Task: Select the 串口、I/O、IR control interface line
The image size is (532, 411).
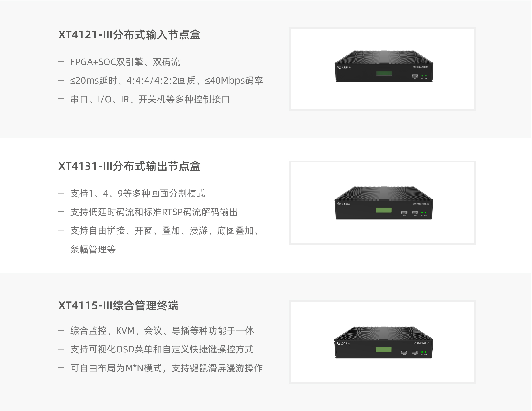Action: click(150, 99)
